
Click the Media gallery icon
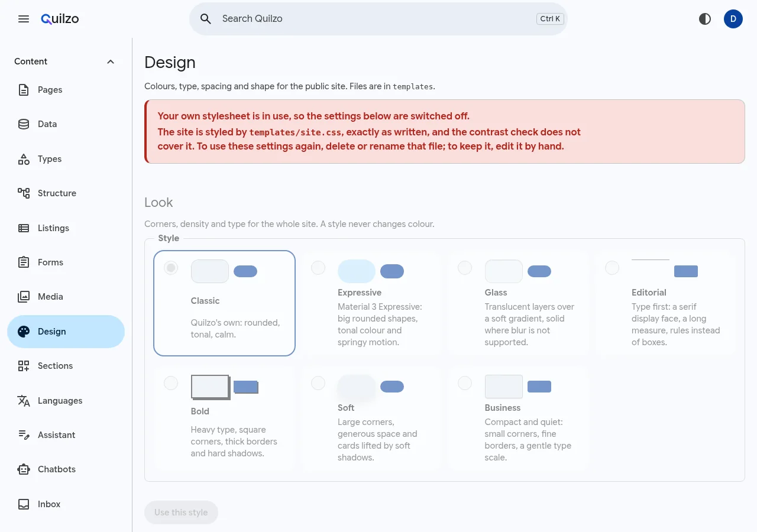(x=24, y=297)
